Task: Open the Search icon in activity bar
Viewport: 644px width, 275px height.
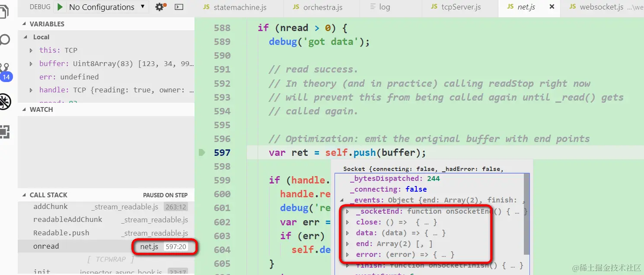Action: (x=4, y=40)
